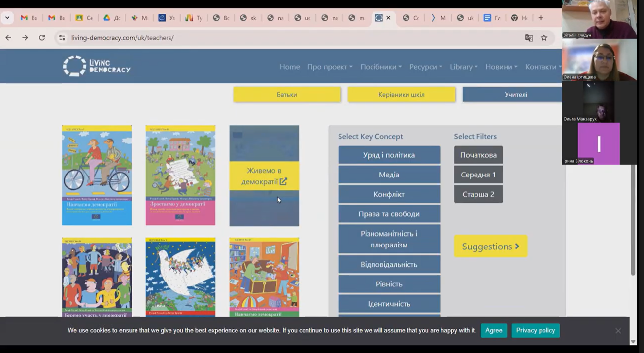The width and height of the screenshot is (644, 353).
Task: Dismiss cookie banner with X icon
Action: click(618, 331)
